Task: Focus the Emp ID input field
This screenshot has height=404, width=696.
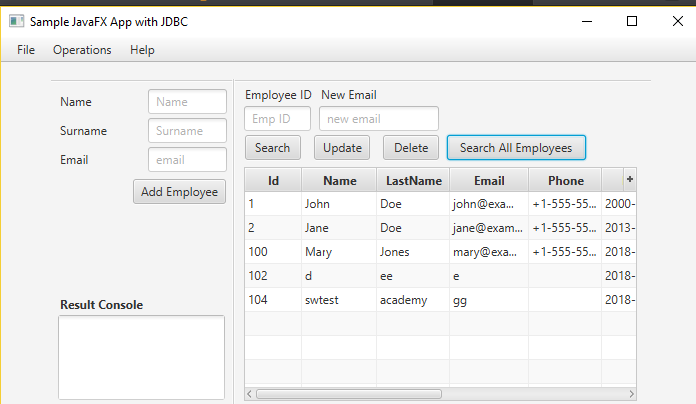Action: point(277,119)
